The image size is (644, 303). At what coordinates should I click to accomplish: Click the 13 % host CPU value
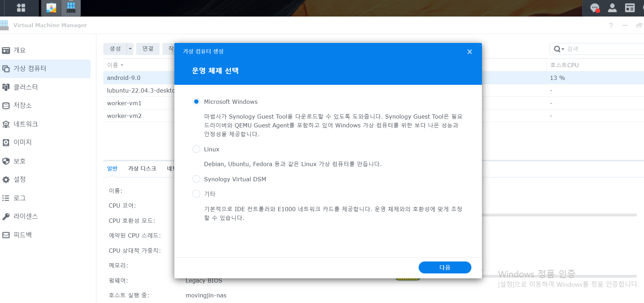tap(558, 78)
